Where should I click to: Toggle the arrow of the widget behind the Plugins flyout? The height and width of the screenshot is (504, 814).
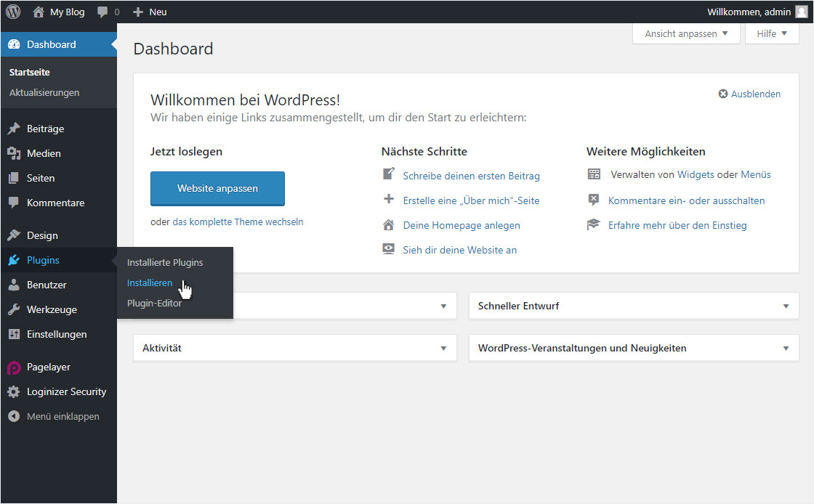coord(443,306)
